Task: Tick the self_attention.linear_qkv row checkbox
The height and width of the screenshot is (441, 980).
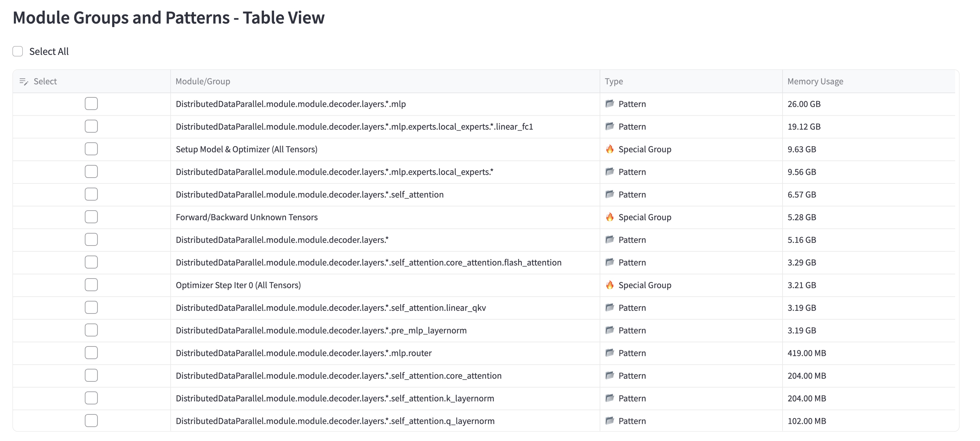Action: point(91,307)
